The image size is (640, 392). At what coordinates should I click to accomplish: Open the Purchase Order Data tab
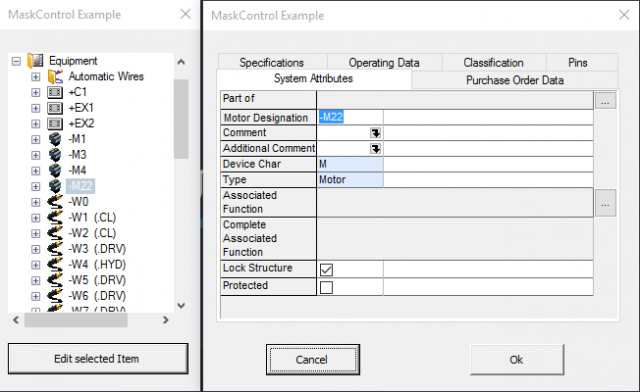coord(515,80)
